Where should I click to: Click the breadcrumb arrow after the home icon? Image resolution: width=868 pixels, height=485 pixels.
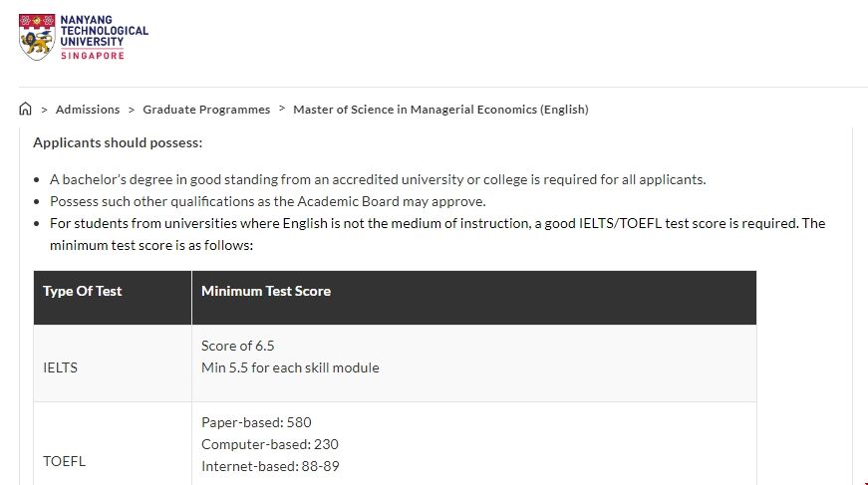45,110
